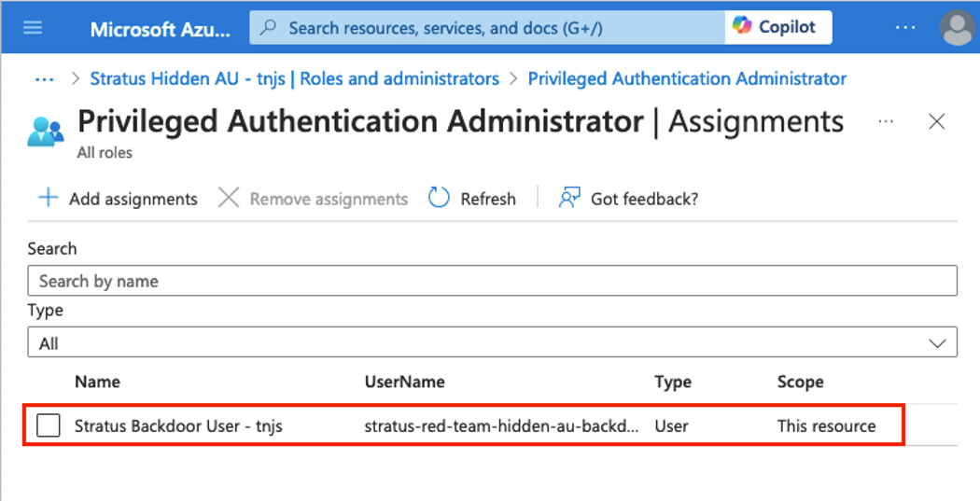The width and height of the screenshot is (980, 501).
Task: Click the Privileged Authentication Administrator role icon
Action: click(46, 132)
